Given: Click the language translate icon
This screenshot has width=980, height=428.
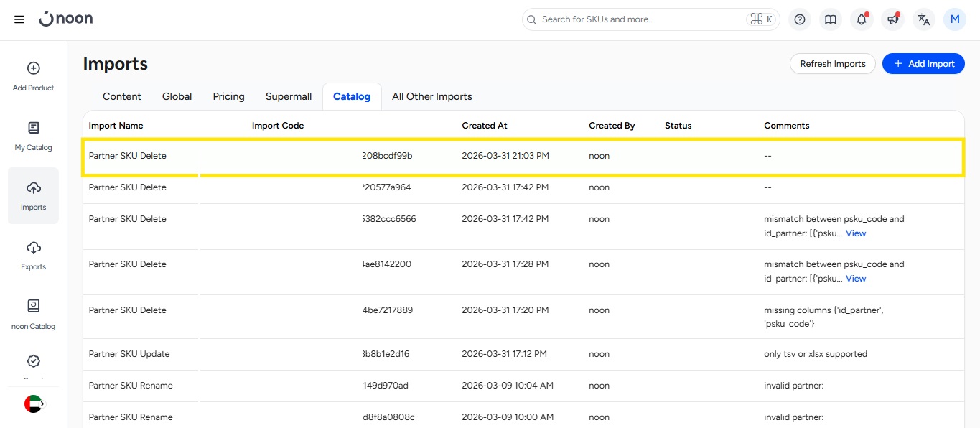Looking at the screenshot, I should tap(924, 19).
